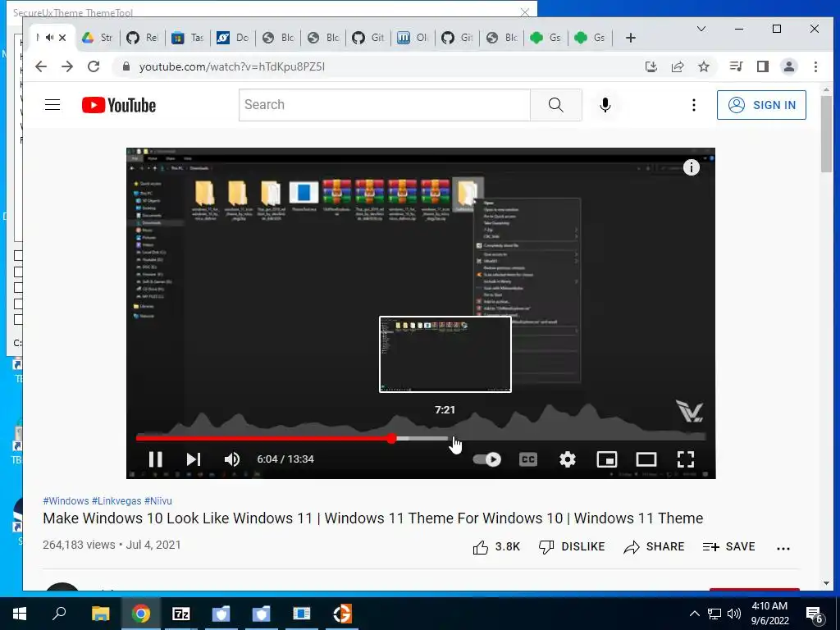The image size is (840, 630).
Task: Toggle the autoplay switch in the player
Action: [x=487, y=459]
